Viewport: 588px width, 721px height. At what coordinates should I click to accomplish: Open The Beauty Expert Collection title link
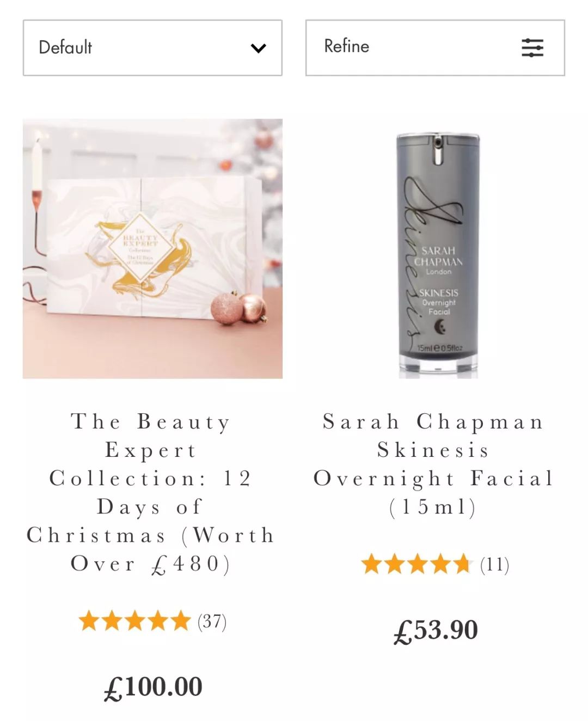[151, 492]
